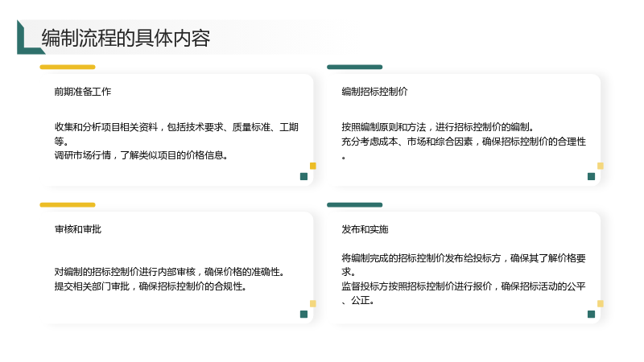
Task: Select the 前期准备工作 card heading
Action: point(83,92)
